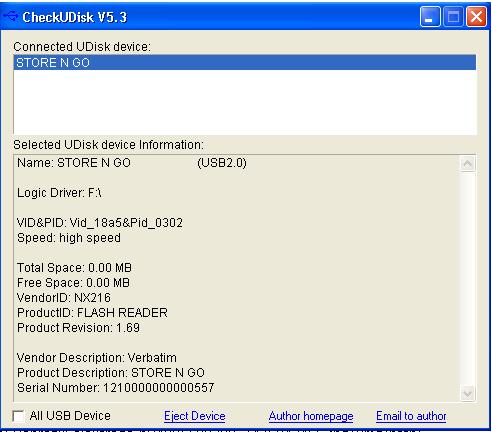Viewport: 492px width, 432px height.
Task: Click the Vendor Description: Verbatim line
Action: (97, 358)
